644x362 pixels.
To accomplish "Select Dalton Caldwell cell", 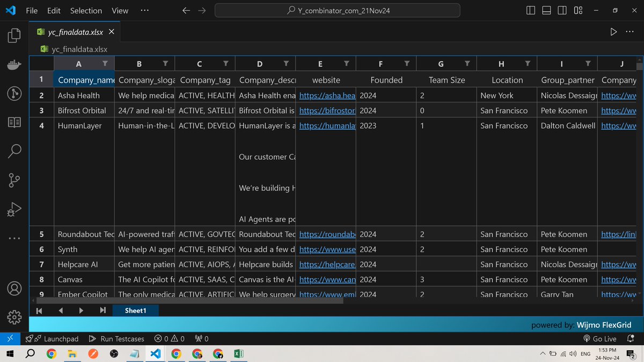I will pos(567,172).
